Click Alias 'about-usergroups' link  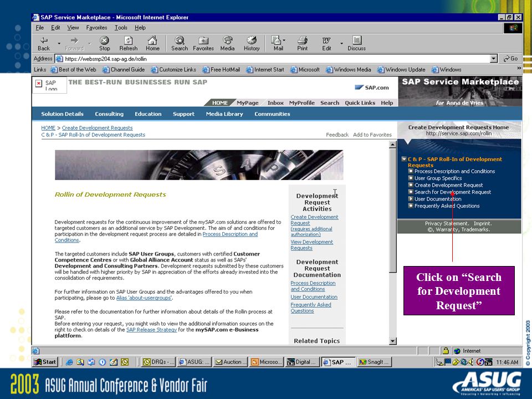pyautogui.click(x=144, y=298)
